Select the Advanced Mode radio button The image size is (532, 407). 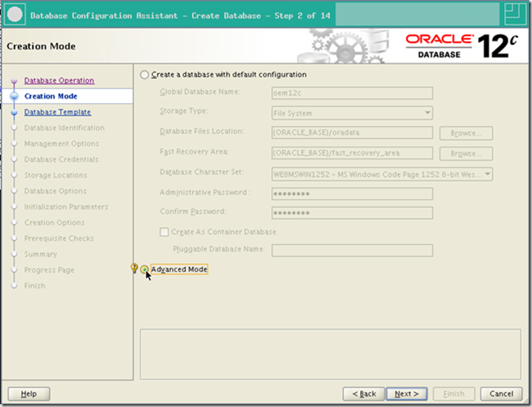[145, 269]
